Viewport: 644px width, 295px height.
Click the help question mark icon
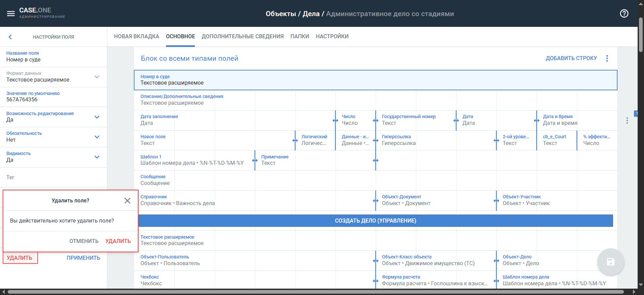624,13
